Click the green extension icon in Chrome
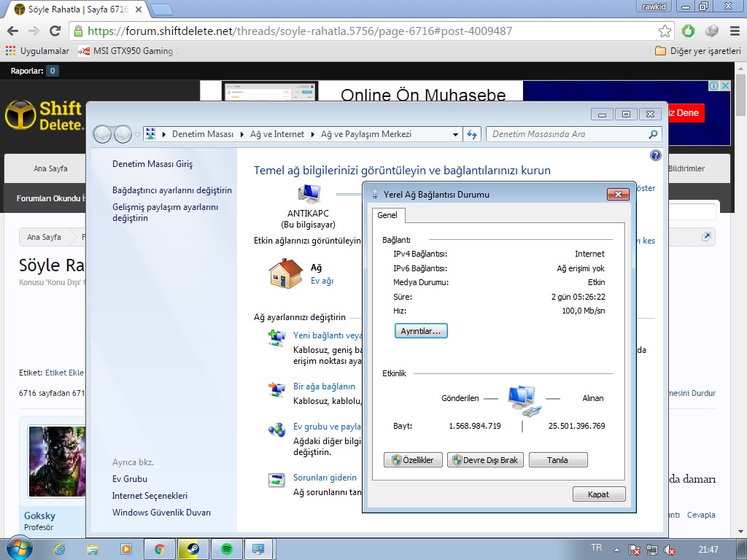The image size is (747, 560). [688, 31]
